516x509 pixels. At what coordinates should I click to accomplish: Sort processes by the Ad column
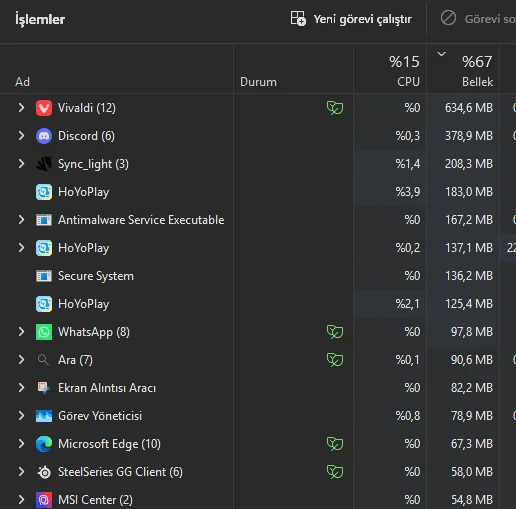[22, 82]
